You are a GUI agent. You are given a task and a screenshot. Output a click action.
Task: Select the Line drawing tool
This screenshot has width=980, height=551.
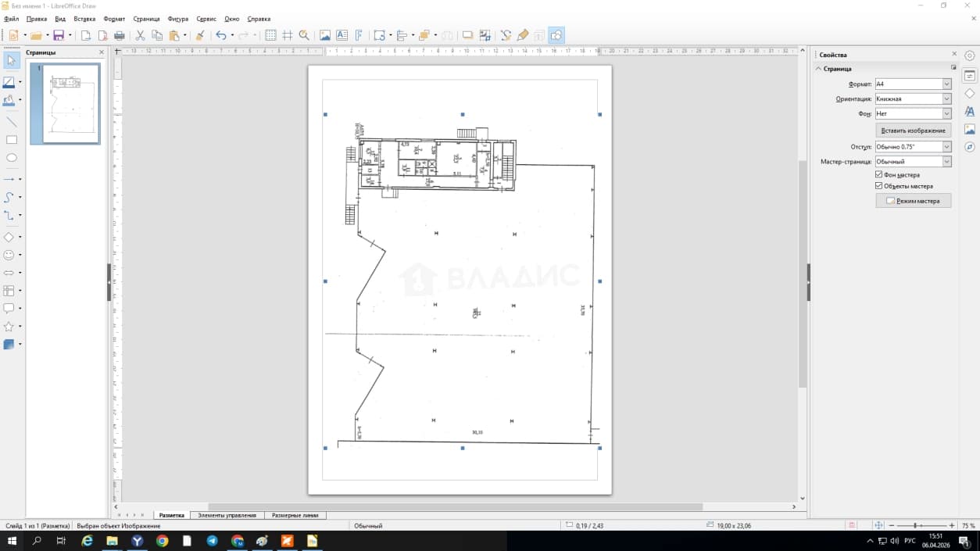12,122
